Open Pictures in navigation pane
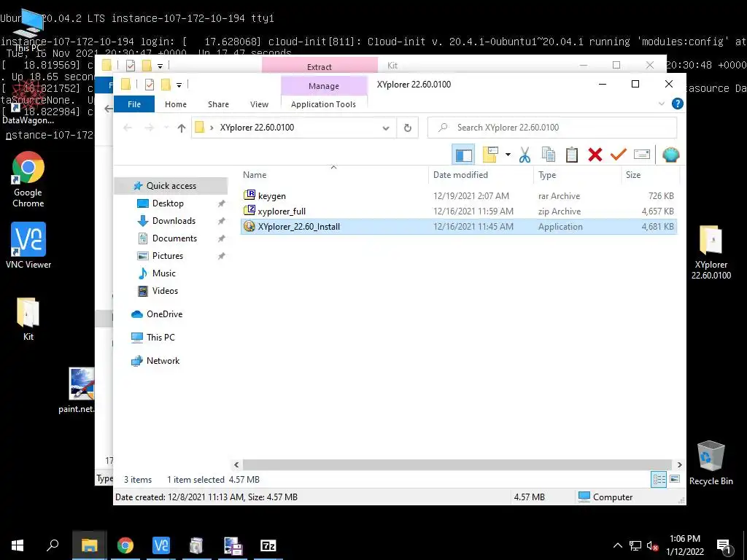The height and width of the screenshot is (560, 747). (167, 256)
